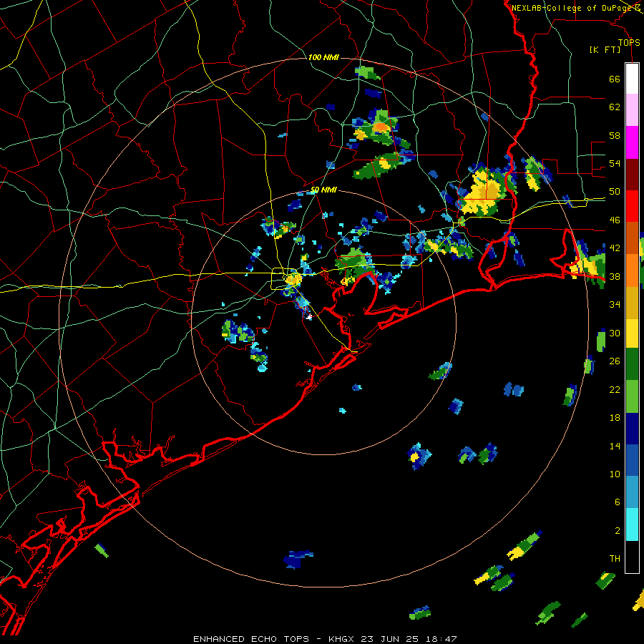The image size is (644, 644).
Task: Click the "66" value on the scale
Action: [615, 79]
